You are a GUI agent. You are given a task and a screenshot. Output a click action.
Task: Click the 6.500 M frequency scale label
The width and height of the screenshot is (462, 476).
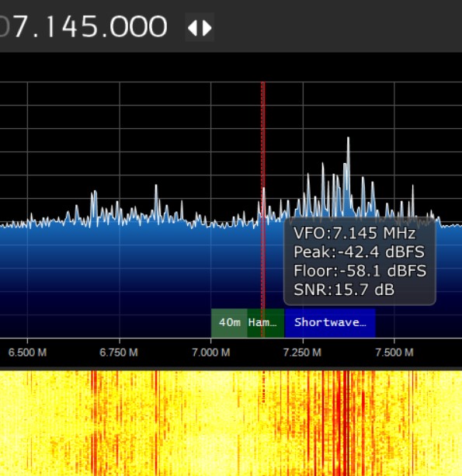point(27,353)
